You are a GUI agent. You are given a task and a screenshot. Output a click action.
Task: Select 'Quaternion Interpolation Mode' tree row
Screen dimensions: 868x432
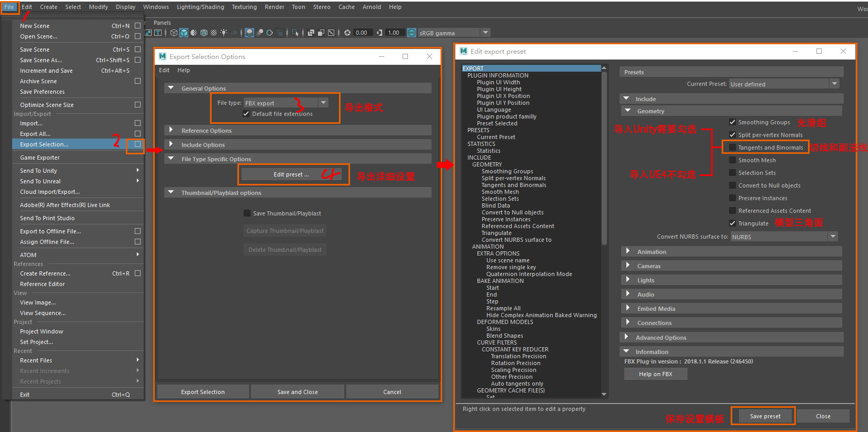point(529,274)
